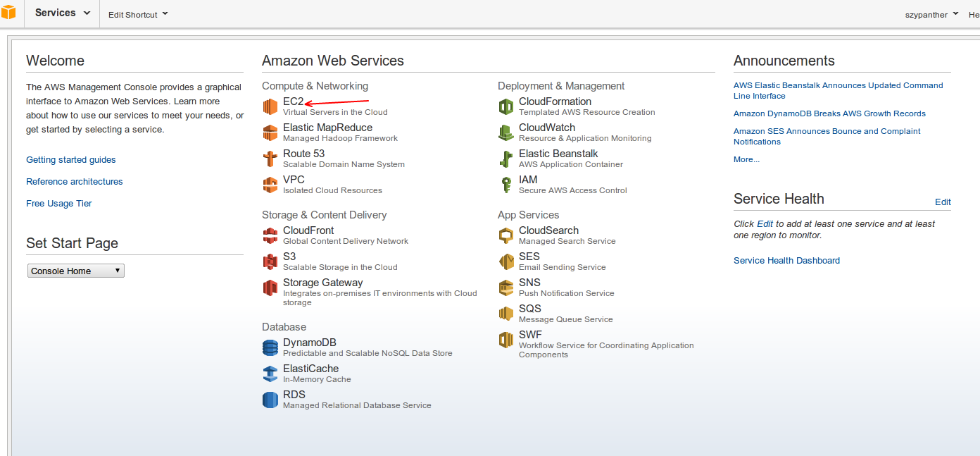Open the SQS link
Image resolution: width=980 pixels, height=456 pixels.
[x=530, y=309]
